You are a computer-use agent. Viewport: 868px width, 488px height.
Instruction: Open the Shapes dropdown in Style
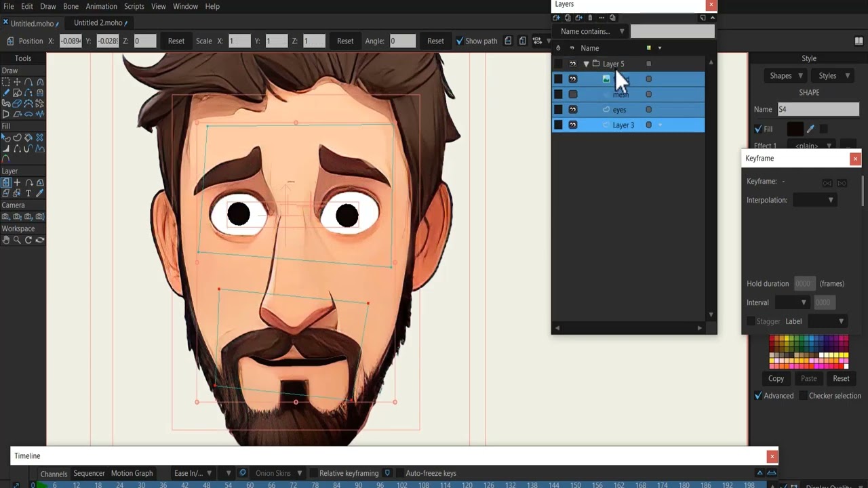(784, 76)
